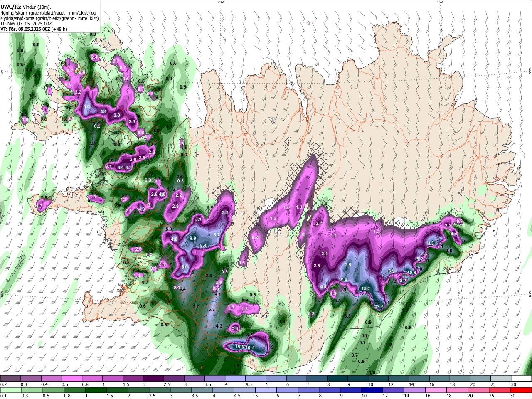Select the 'IT: Mið. 07. 05. 2025 00Z' line
Viewport: 532px width, 399px height.
26,24
